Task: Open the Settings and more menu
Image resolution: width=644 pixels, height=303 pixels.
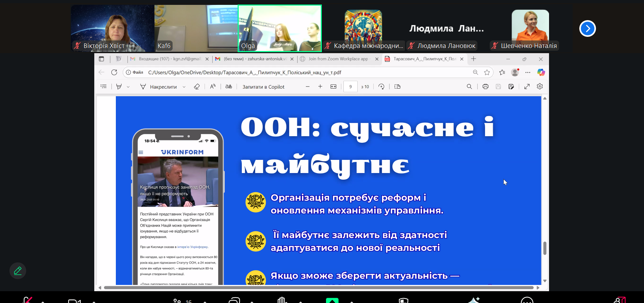Action: coord(528,72)
